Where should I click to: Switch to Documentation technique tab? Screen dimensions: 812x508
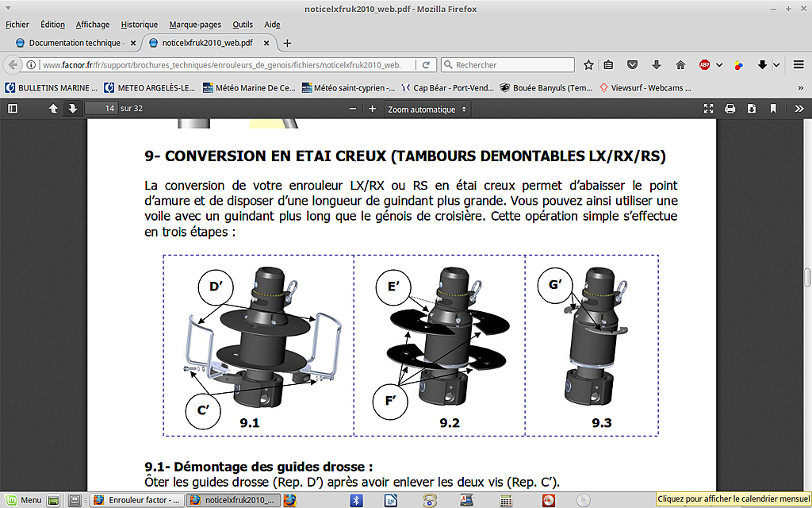point(75,43)
